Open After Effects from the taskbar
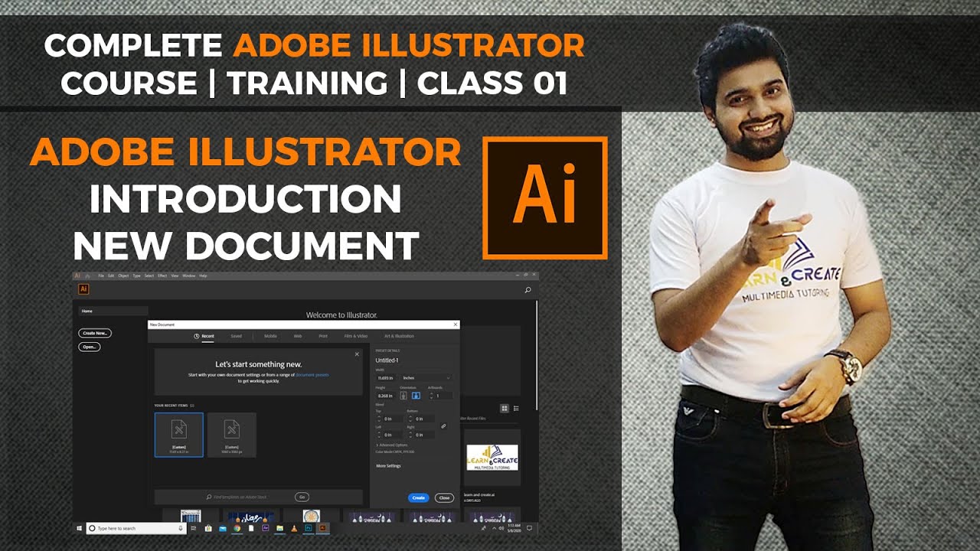This screenshot has height=551, width=980. point(266,528)
